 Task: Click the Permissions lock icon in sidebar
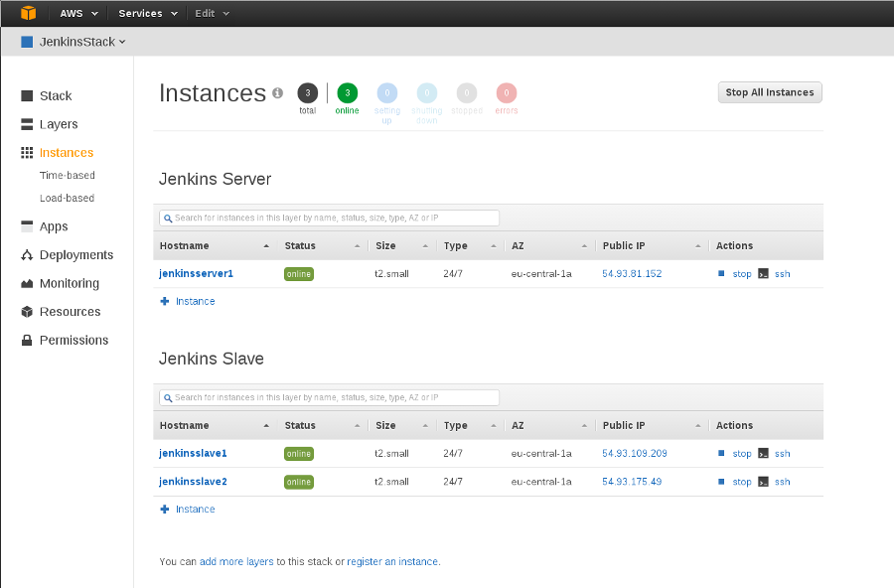point(27,341)
